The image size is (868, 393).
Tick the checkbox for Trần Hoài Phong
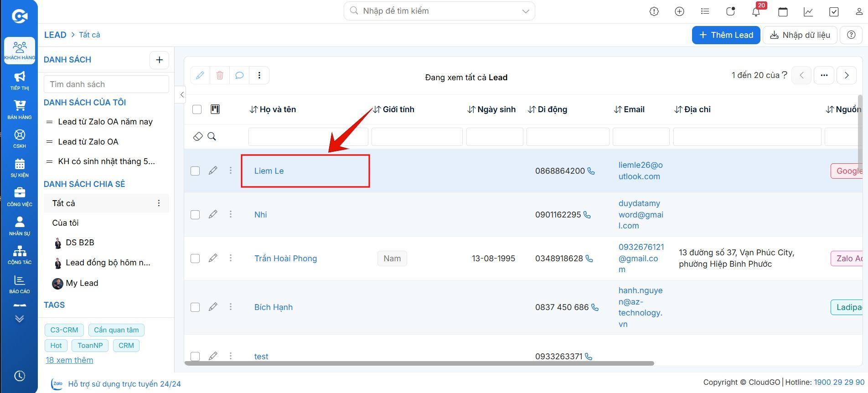tap(195, 259)
